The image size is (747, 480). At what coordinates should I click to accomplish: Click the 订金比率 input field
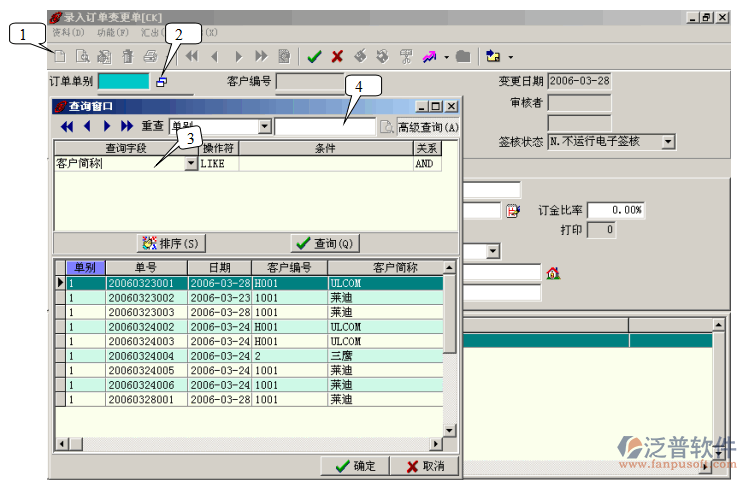(x=616, y=210)
